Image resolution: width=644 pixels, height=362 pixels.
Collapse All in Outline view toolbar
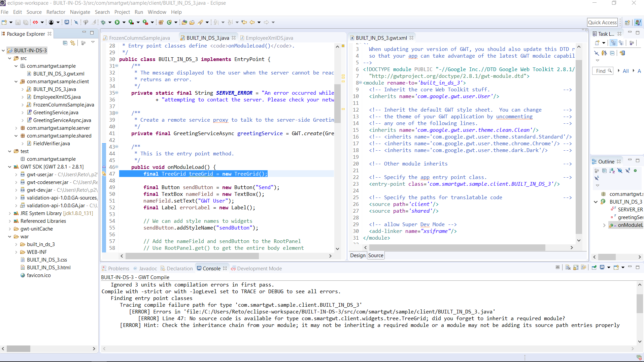coord(604,171)
